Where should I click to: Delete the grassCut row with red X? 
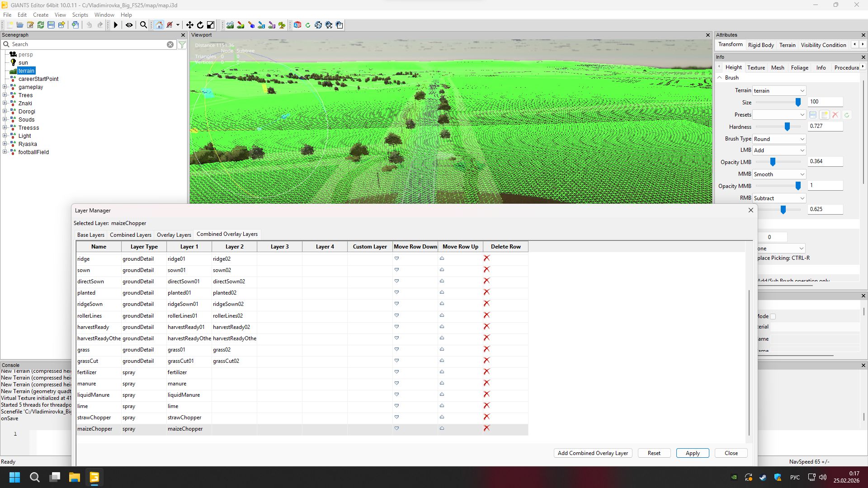486,361
